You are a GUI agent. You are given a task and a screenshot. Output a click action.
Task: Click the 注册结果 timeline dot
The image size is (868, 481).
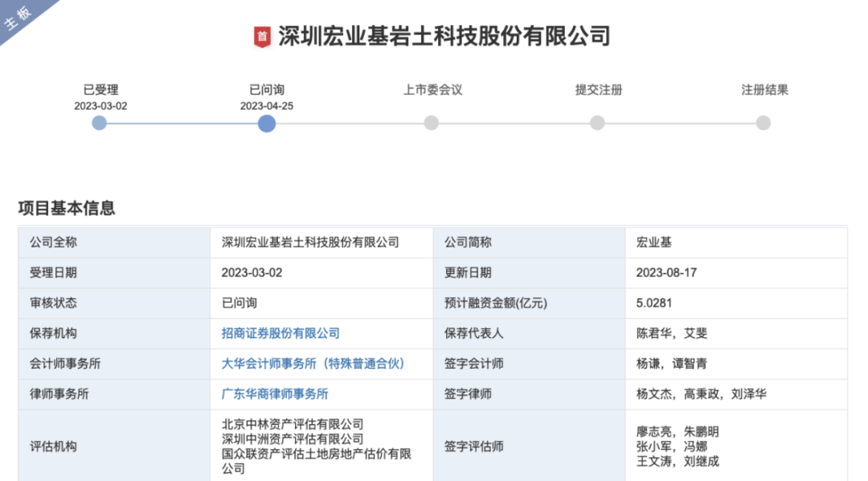click(x=764, y=123)
